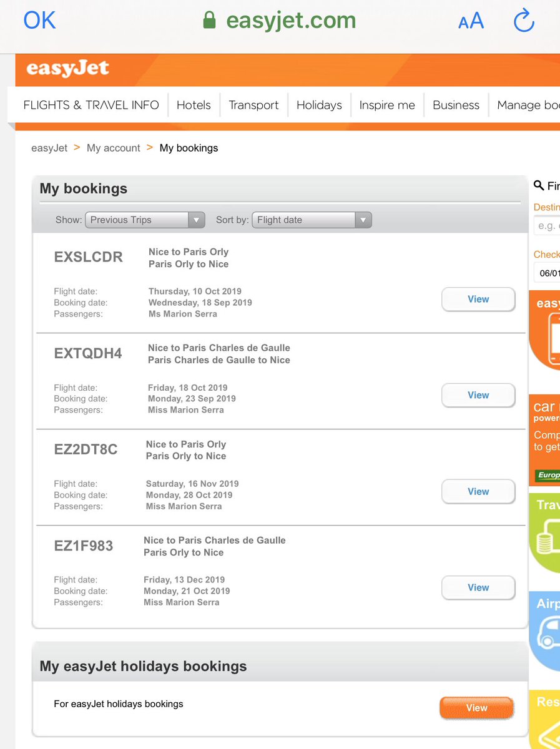
Task: Select booking reference EZ1F983 text
Action: pos(84,546)
